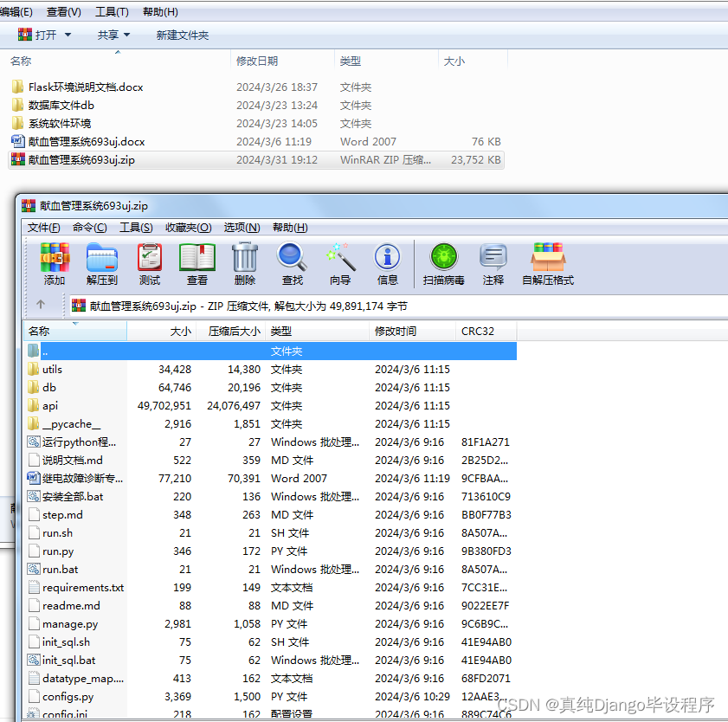Select the utils folder icon in archive
Screen dimensions: 728x722
pyautogui.click(x=33, y=370)
